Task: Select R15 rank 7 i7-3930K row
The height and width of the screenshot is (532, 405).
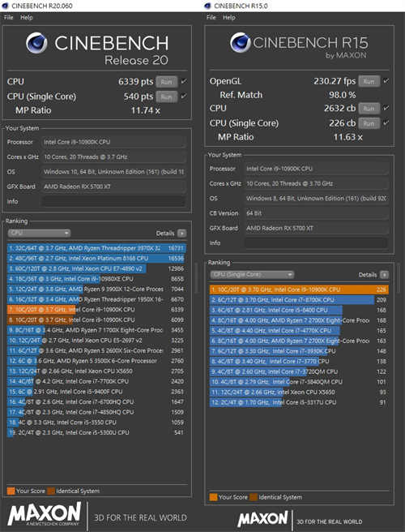Action: [x=299, y=351]
